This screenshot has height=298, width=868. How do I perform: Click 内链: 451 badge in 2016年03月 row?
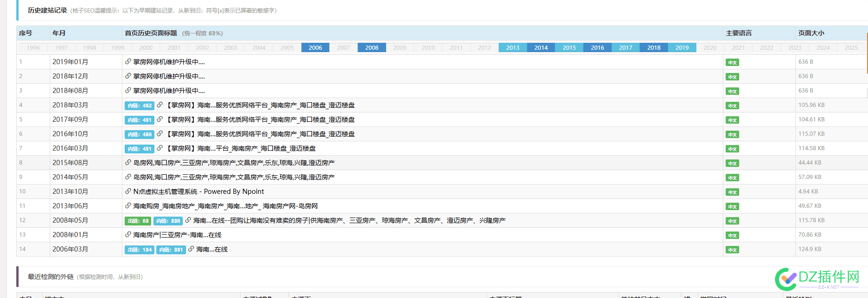pos(140,149)
